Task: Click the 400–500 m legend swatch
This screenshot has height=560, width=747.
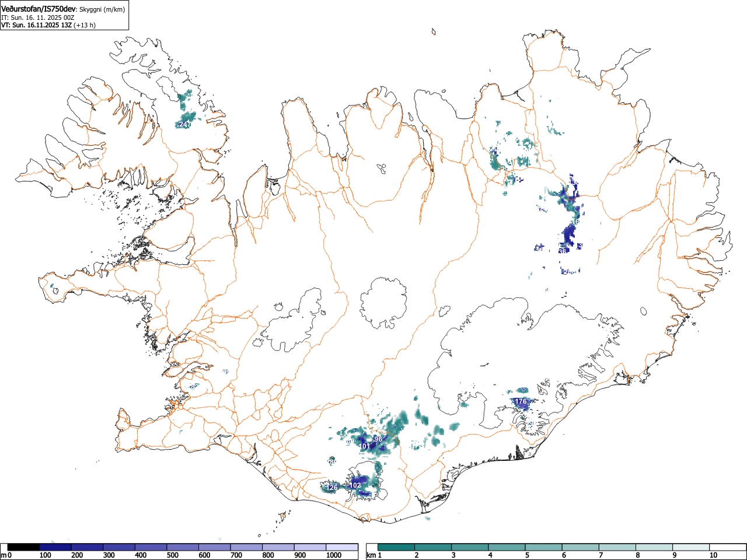Action: 151,547
